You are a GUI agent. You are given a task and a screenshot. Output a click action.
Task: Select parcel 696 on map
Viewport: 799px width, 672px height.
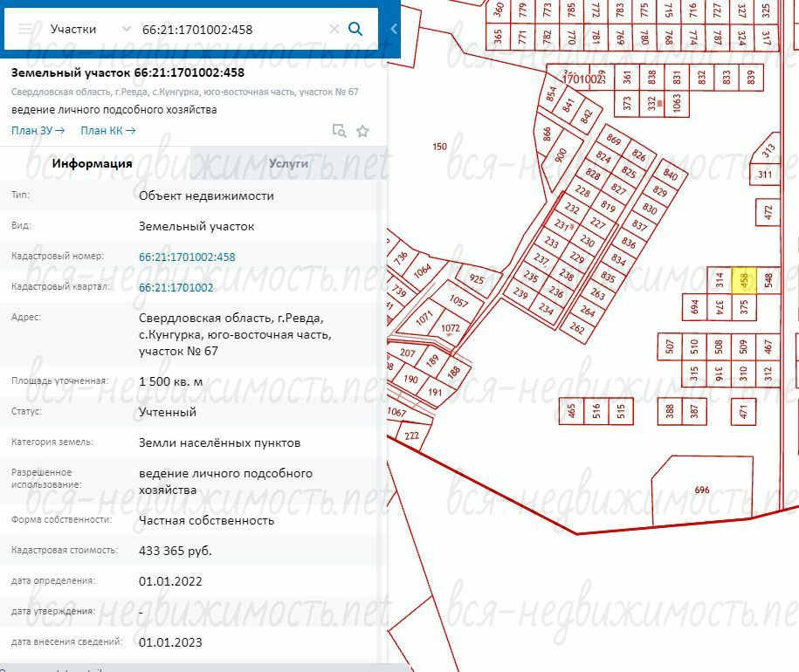point(702,490)
